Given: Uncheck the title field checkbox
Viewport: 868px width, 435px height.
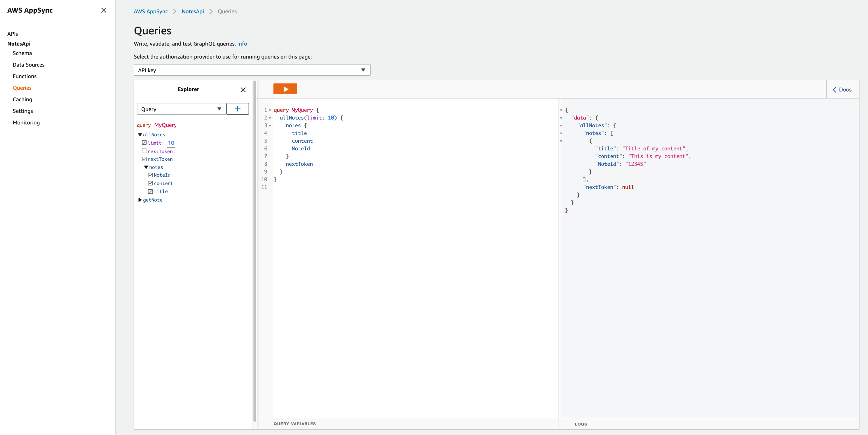Looking at the screenshot, I should (150, 191).
